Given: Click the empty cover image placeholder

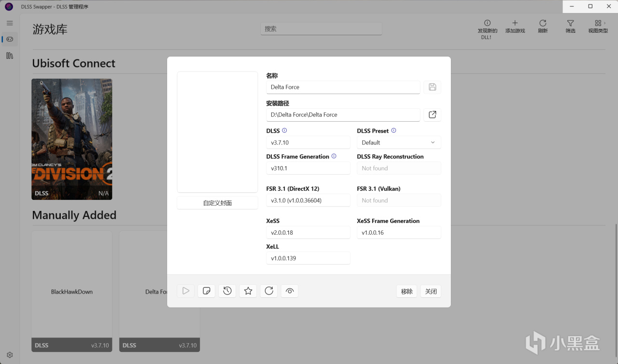Looking at the screenshot, I should [x=217, y=132].
